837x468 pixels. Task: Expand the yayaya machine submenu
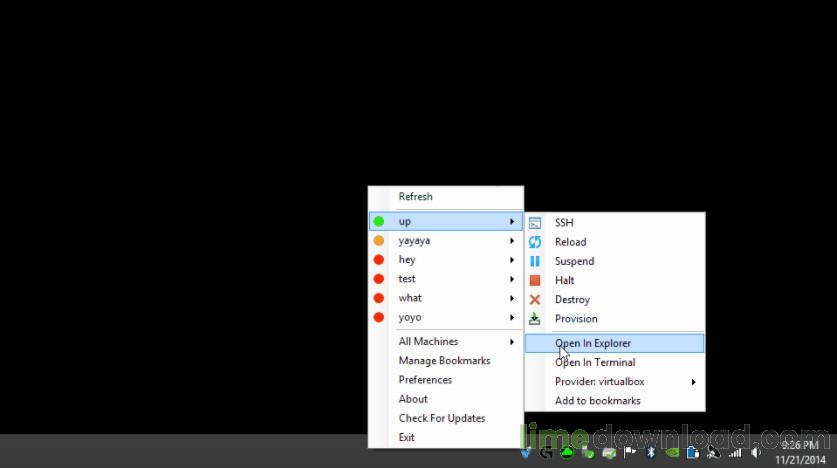coord(446,241)
